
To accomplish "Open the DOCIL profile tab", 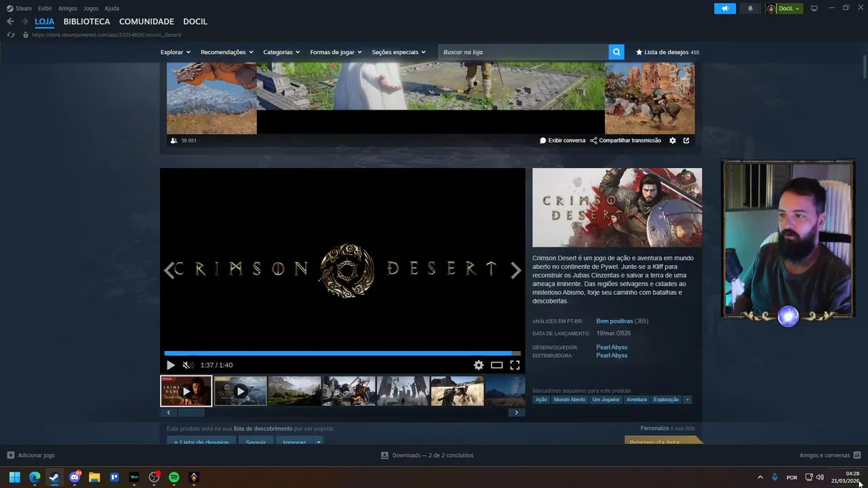I will [195, 22].
